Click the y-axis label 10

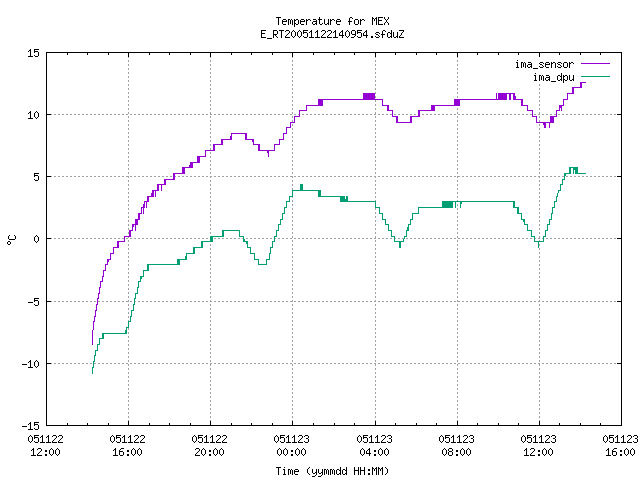(x=33, y=115)
